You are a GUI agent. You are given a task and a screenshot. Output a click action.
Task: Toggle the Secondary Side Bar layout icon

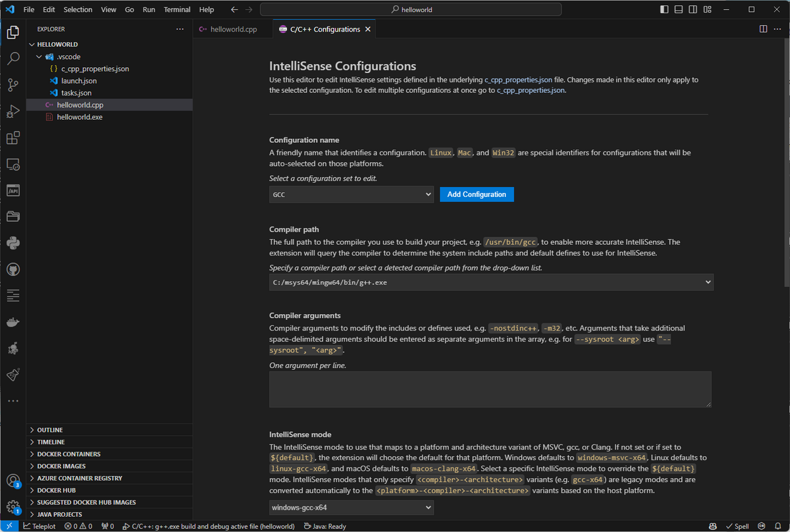click(693, 10)
